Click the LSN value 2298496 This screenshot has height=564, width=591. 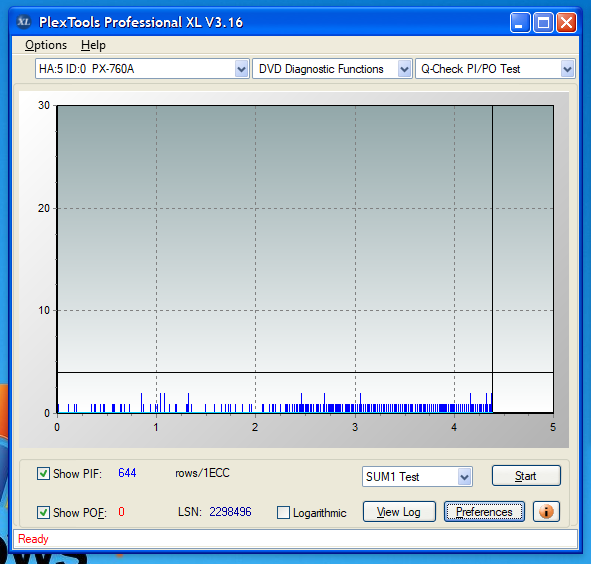coord(230,512)
